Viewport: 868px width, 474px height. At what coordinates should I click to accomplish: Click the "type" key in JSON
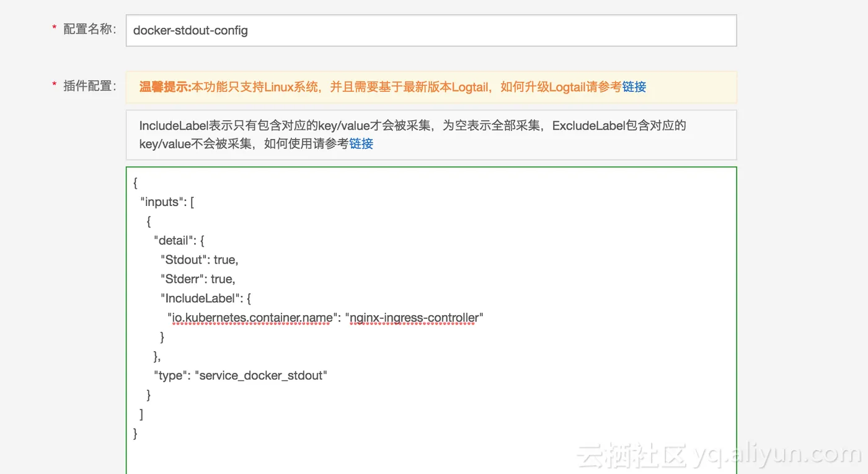(x=171, y=376)
